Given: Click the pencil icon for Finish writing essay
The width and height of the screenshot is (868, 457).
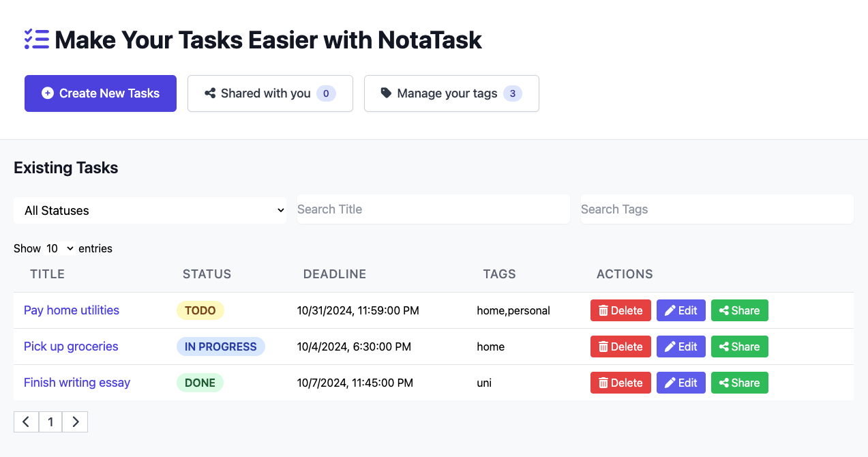Looking at the screenshot, I should click(670, 383).
